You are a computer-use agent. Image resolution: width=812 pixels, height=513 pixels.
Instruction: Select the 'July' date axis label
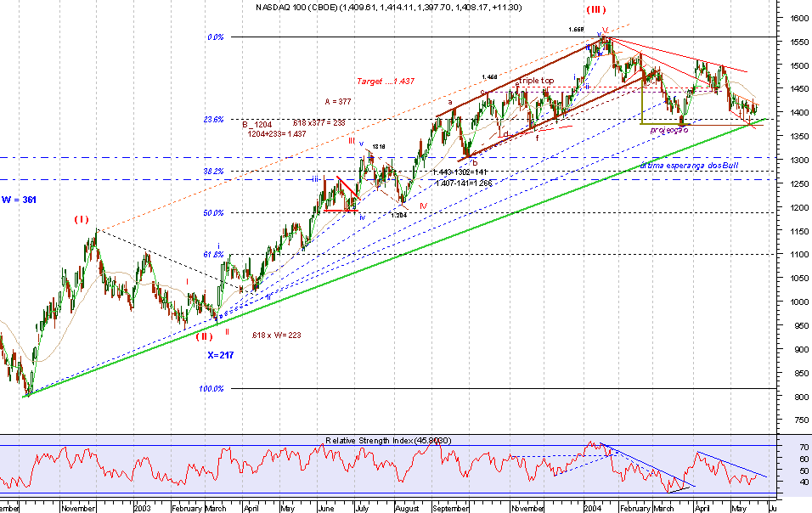click(362, 509)
